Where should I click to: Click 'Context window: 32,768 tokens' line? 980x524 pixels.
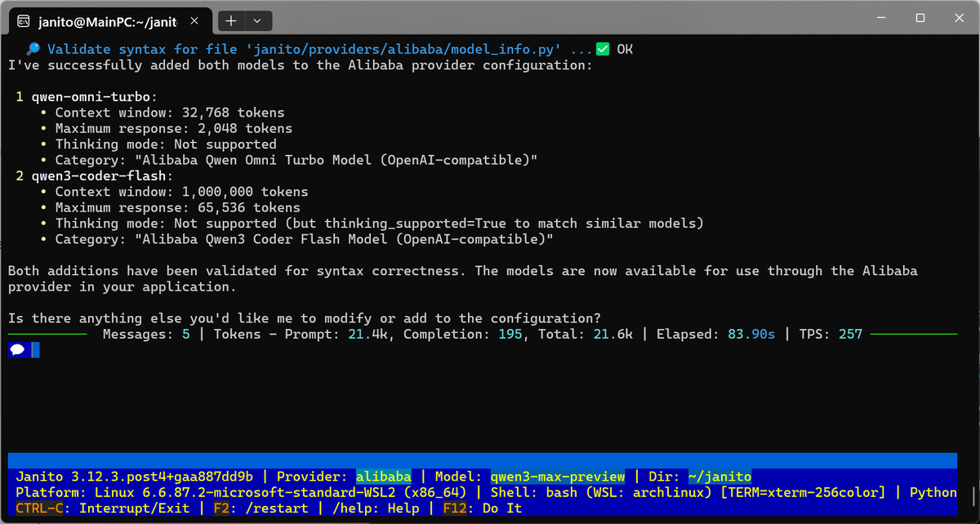pos(170,113)
